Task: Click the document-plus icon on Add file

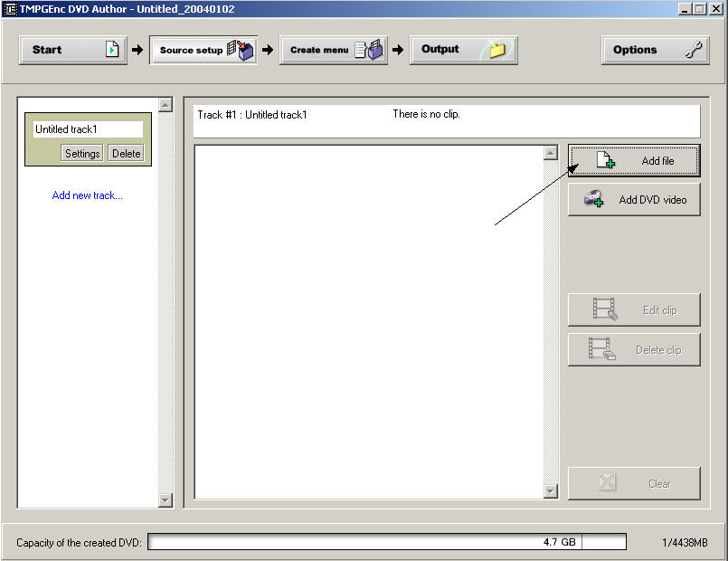Action: (x=605, y=160)
